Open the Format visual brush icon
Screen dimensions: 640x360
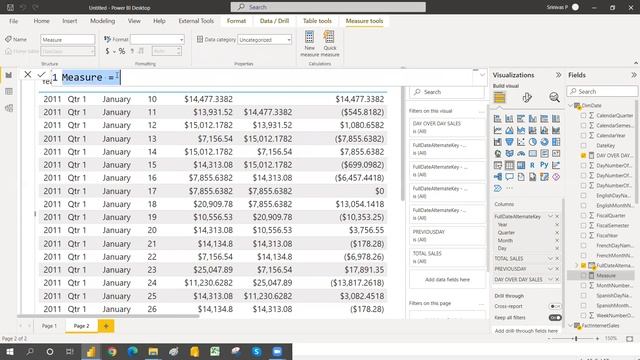(x=527, y=98)
